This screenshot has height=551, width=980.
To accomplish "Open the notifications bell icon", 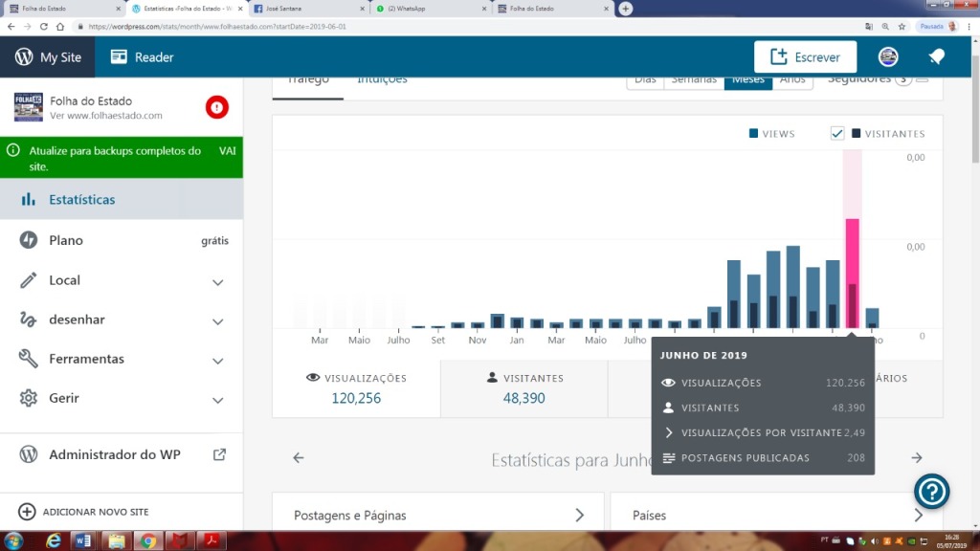I will click(936, 57).
